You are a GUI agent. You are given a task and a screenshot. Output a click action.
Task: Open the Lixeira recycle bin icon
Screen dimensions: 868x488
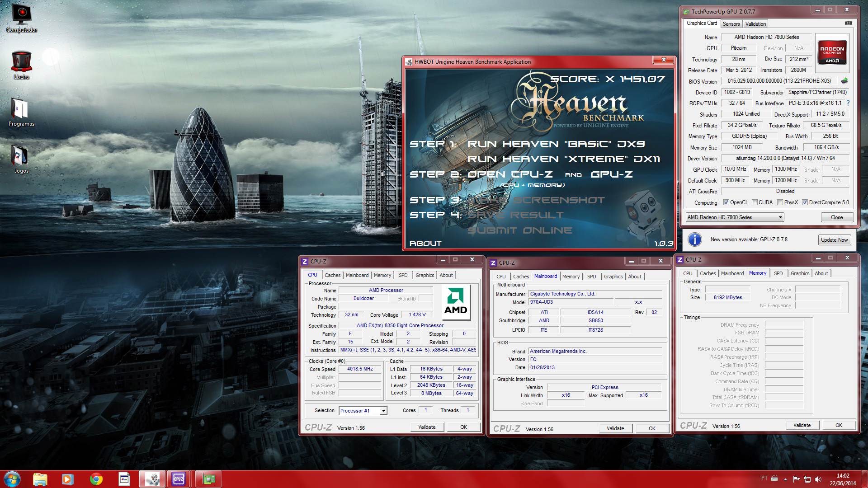[x=21, y=66]
